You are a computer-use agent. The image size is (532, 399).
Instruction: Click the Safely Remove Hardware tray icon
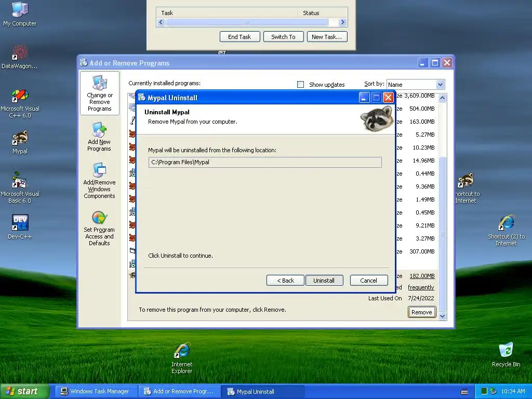pyautogui.click(x=494, y=391)
